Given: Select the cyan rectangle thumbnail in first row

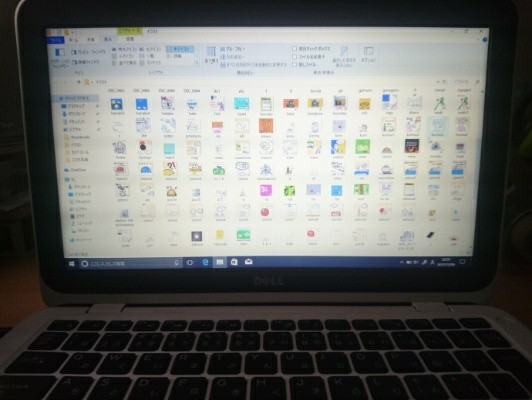Looking at the screenshot, I should click(242, 103).
